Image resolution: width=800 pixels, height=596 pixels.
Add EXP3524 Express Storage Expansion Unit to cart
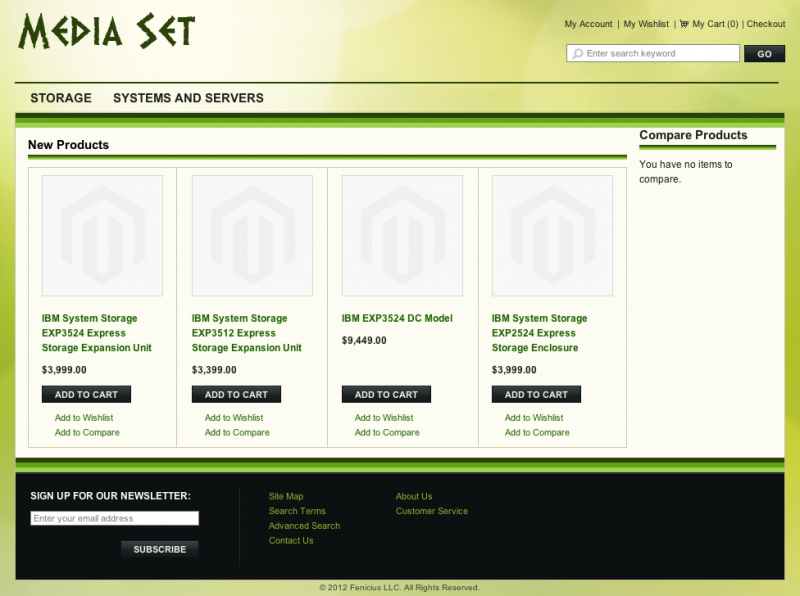[86, 394]
